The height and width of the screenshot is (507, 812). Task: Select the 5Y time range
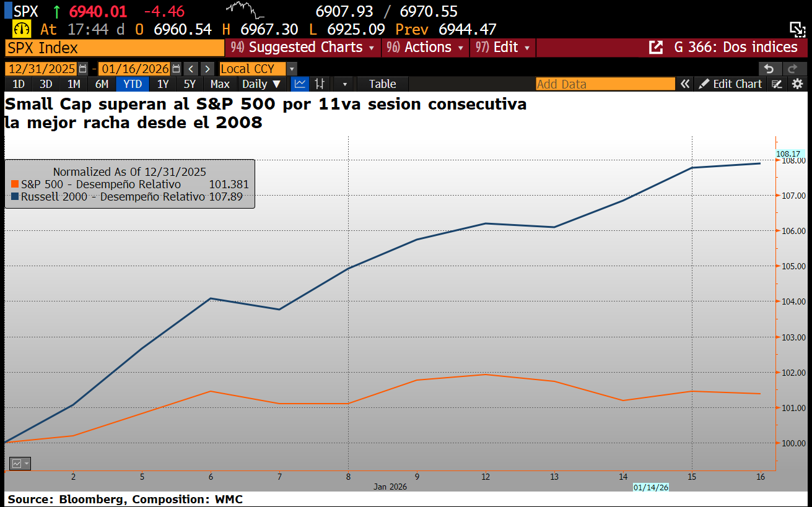click(x=190, y=84)
